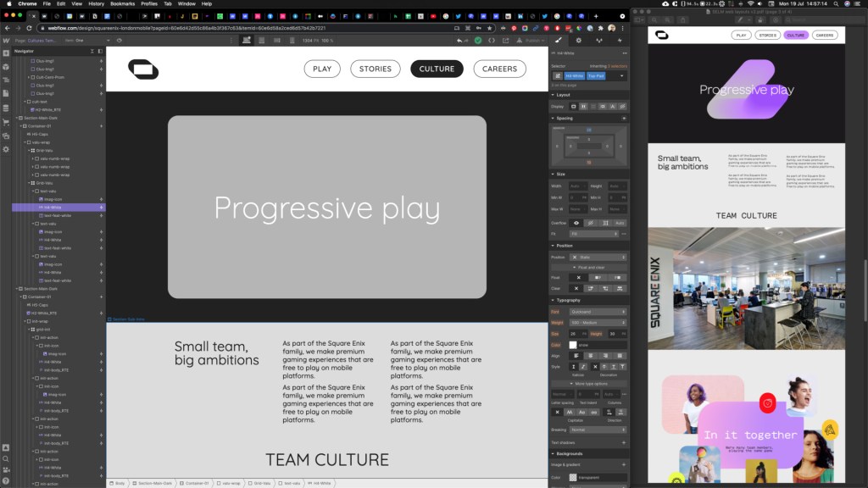Open the CMS Collections panel
This screenshot has height=488, width=868.
point(6,108)
